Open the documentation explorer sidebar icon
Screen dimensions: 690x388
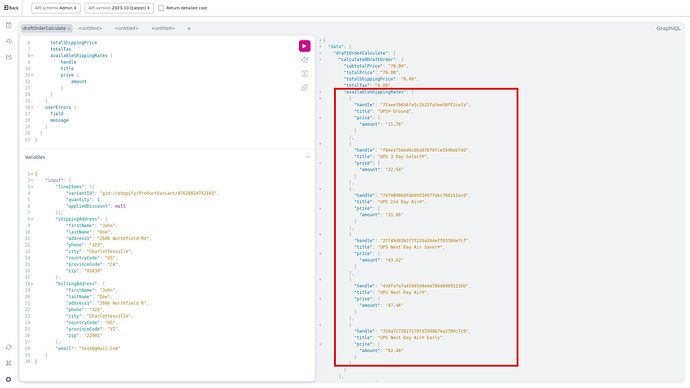click(9, 26)
